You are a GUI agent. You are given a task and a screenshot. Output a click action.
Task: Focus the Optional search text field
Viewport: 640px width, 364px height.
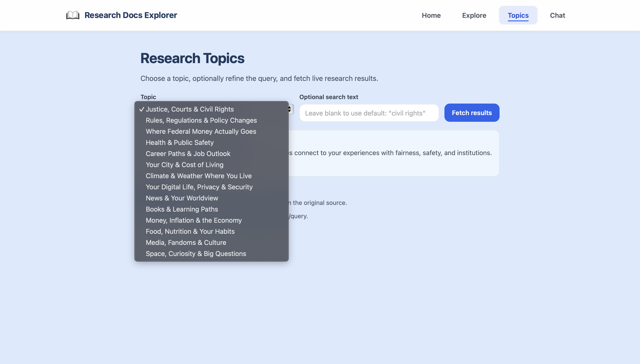pyautogui.click(x=369, y=113)
